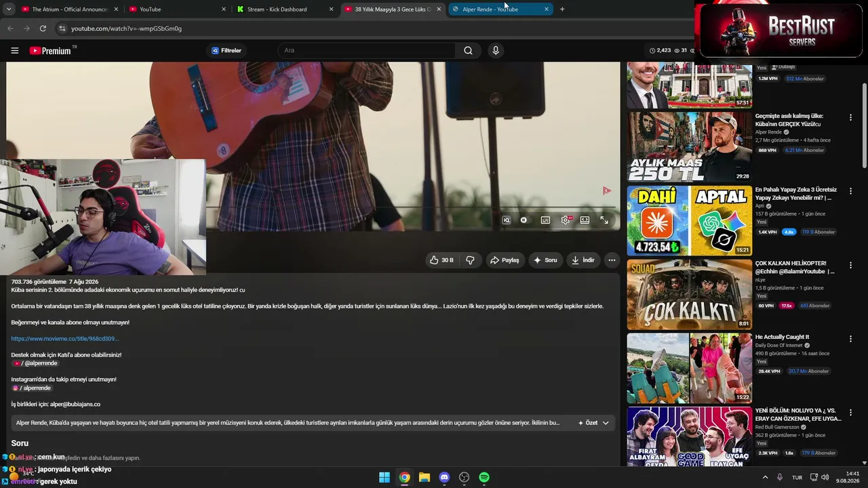Open the AYLIK MAAŞ 250 TL thumbnail

(x=690, y=147)
